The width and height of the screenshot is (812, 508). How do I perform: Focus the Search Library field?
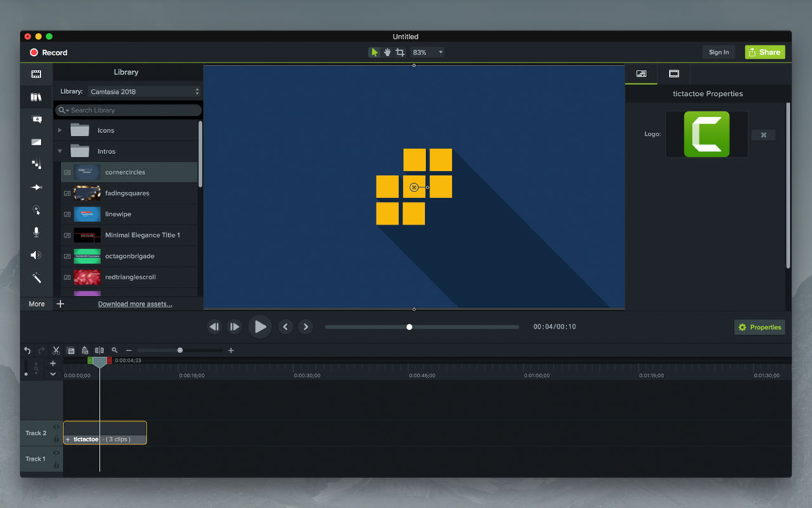tap(128, 110)
